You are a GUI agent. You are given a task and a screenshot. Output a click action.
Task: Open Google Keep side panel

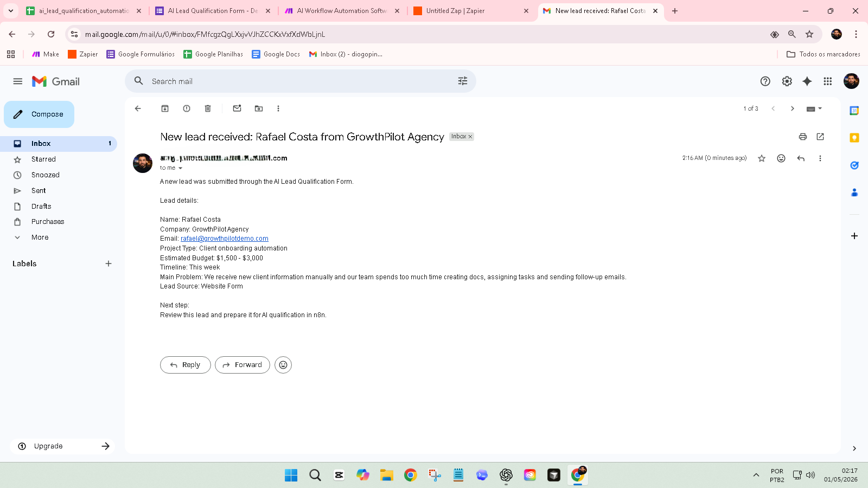(x=854, y=138)
